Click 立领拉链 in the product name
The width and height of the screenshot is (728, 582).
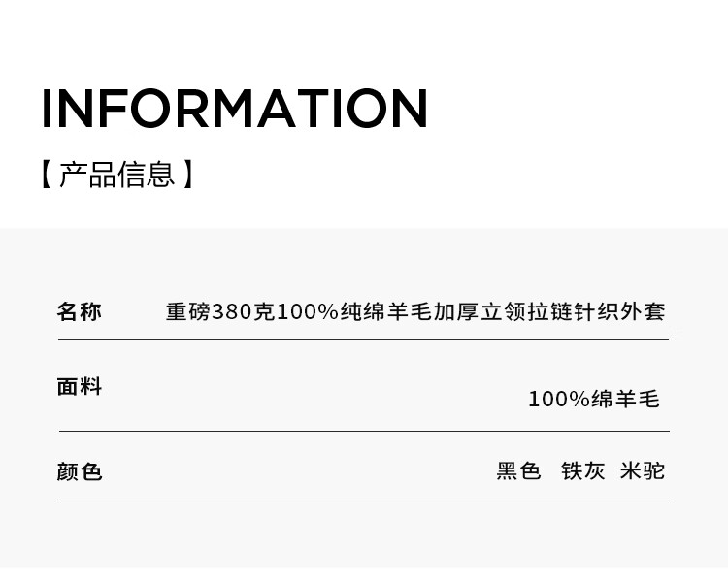pyautogui.click(x=527, y=311)
